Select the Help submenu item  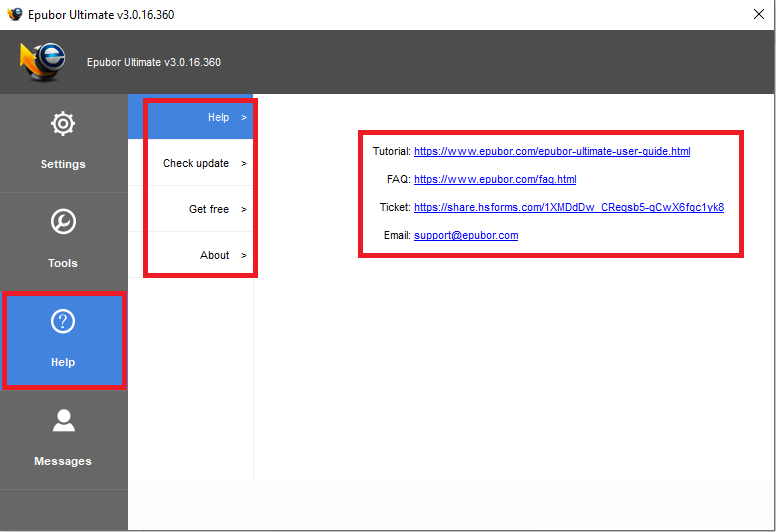191,117
